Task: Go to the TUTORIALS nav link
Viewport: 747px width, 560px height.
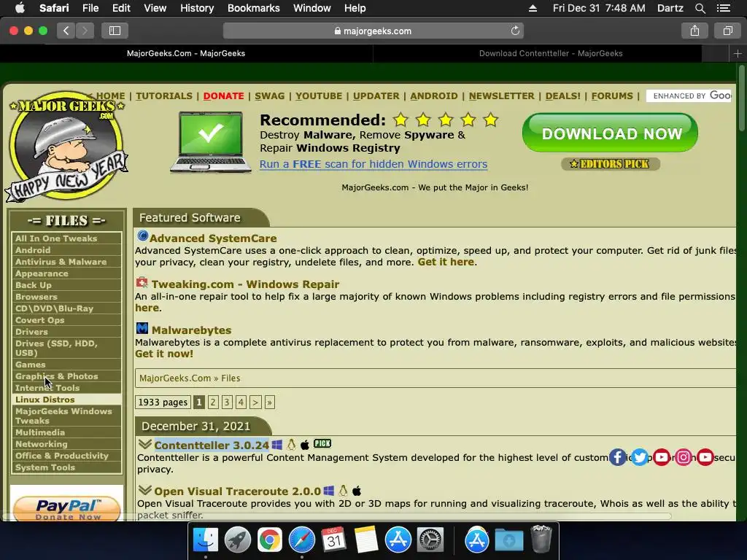Action: [164, 96]
